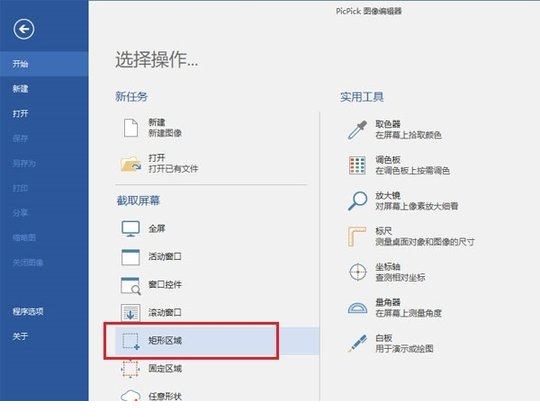Click the color grid icon for 调色板

(x=357, y=165)
